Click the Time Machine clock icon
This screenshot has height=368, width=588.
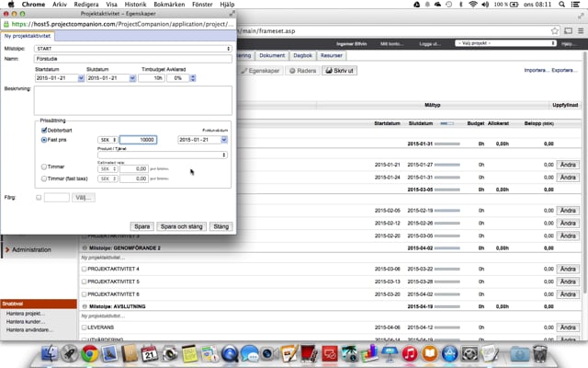tap(449, 4)
